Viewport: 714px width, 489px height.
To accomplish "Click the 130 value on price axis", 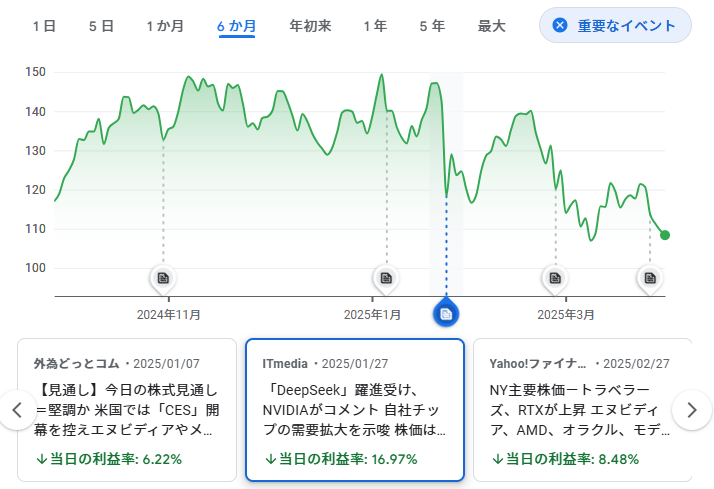I will click(x=36, y=151).
